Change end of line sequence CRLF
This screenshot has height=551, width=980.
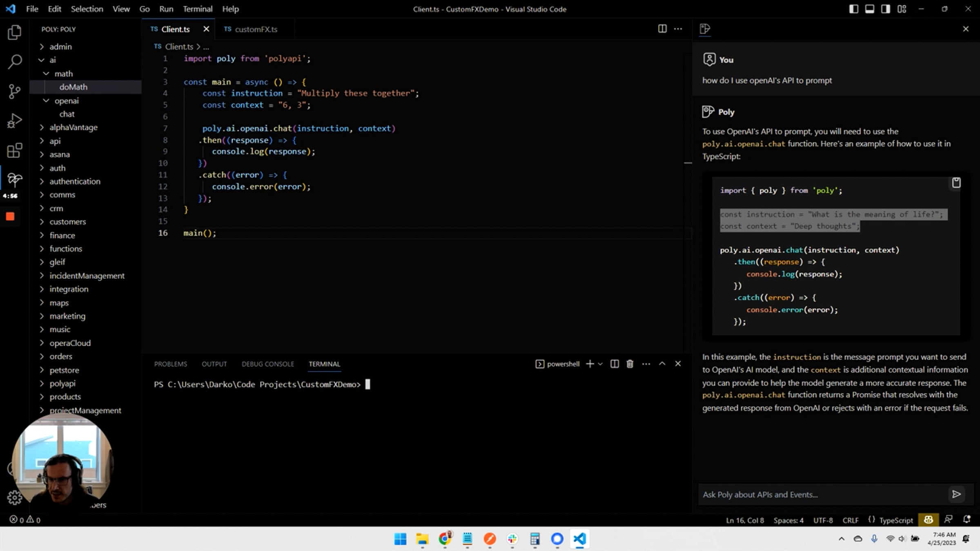point(851,520)
